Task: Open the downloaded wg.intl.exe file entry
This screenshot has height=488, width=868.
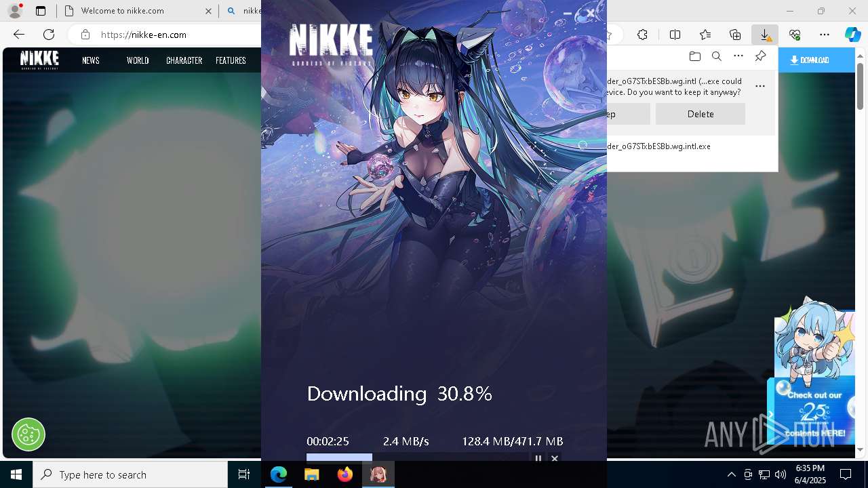Action: click(658, 146)
